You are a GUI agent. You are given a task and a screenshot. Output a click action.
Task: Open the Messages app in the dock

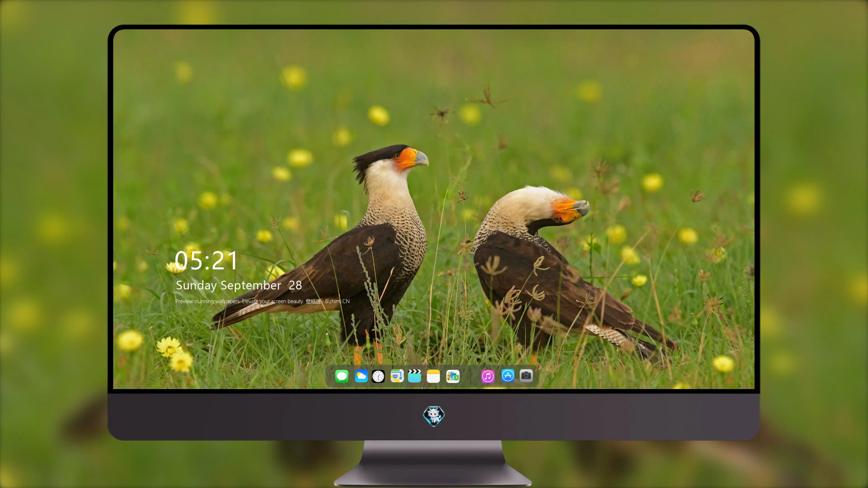[342, 376]
